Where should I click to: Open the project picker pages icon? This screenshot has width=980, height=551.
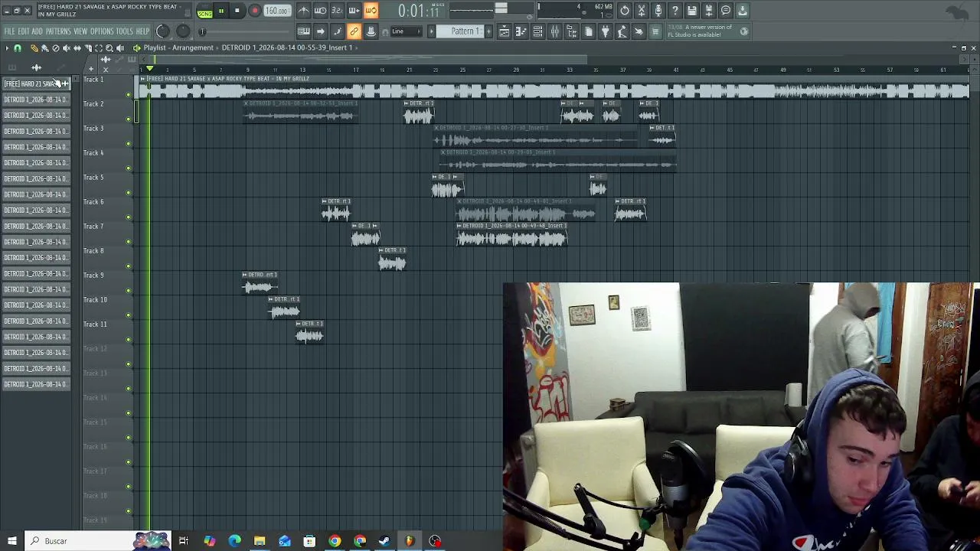(589, 31)
